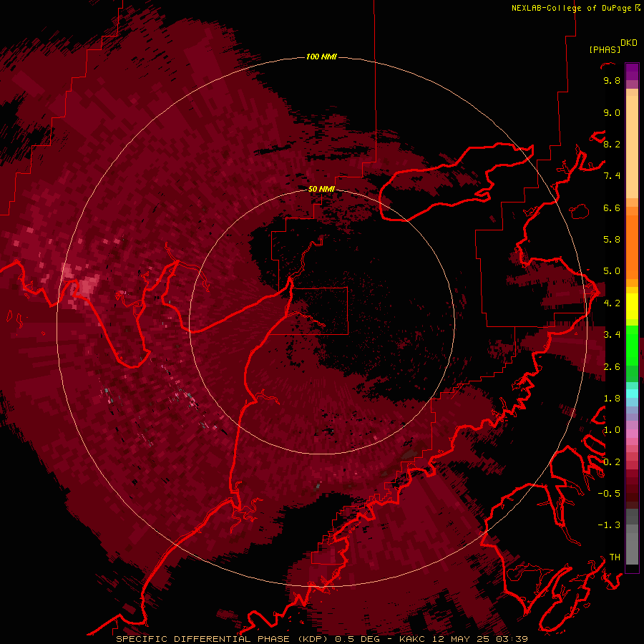Click the green segment of the color bar
Screen dimensions: 644x644
632,345
